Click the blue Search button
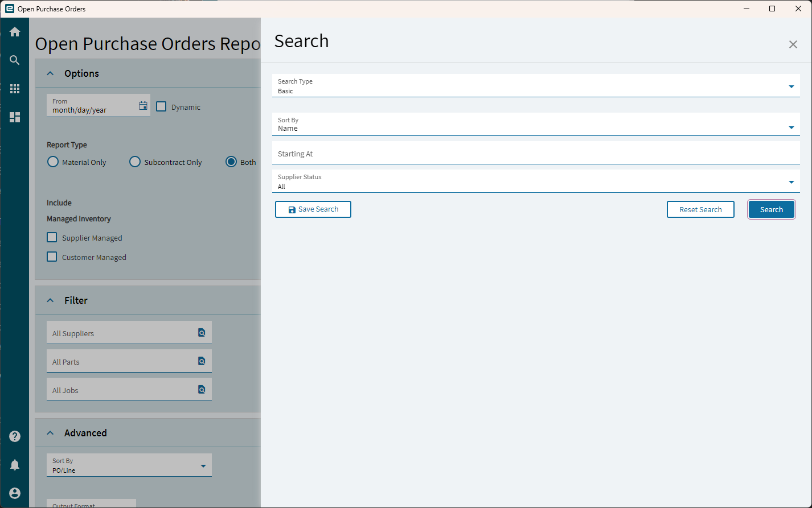Viewport: 812px width, 508px height. point(772,209)
